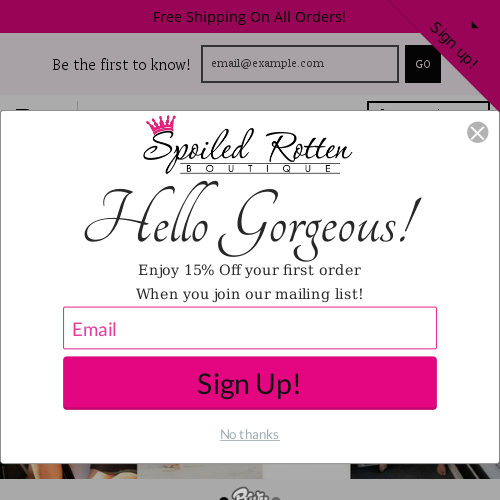Click the "Be the first to know!" label
The width and height of the screenshot is (500, 500).
[x=121, y=64]
